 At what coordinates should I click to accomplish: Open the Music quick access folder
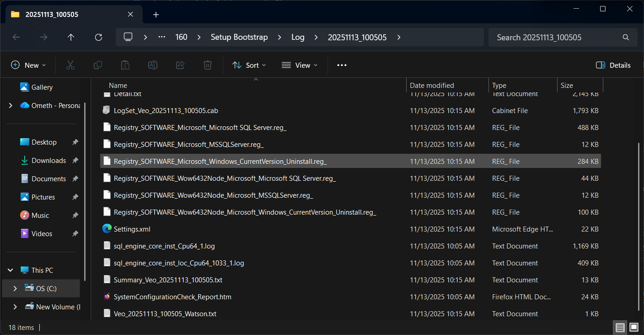40,215
